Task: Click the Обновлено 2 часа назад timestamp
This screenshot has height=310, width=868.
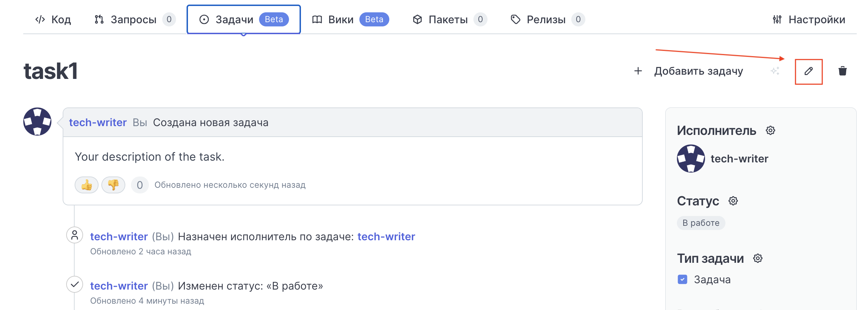Action: [x=140, y=252]
